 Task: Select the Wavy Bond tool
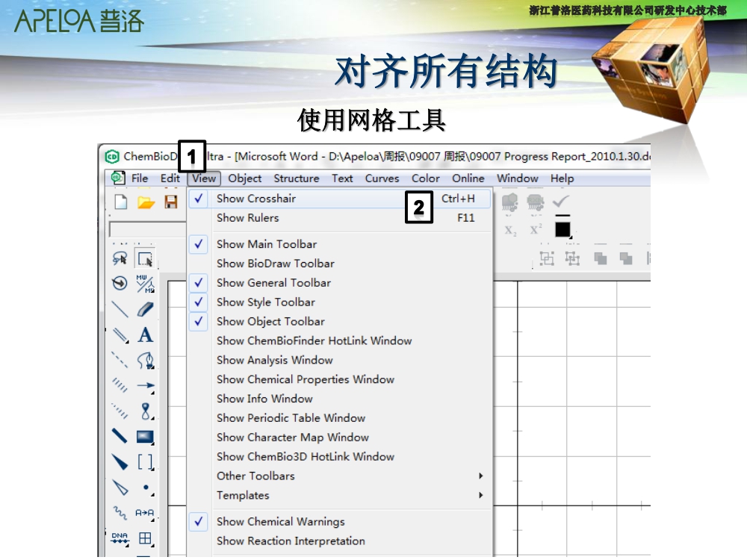[x=120, y=513]
